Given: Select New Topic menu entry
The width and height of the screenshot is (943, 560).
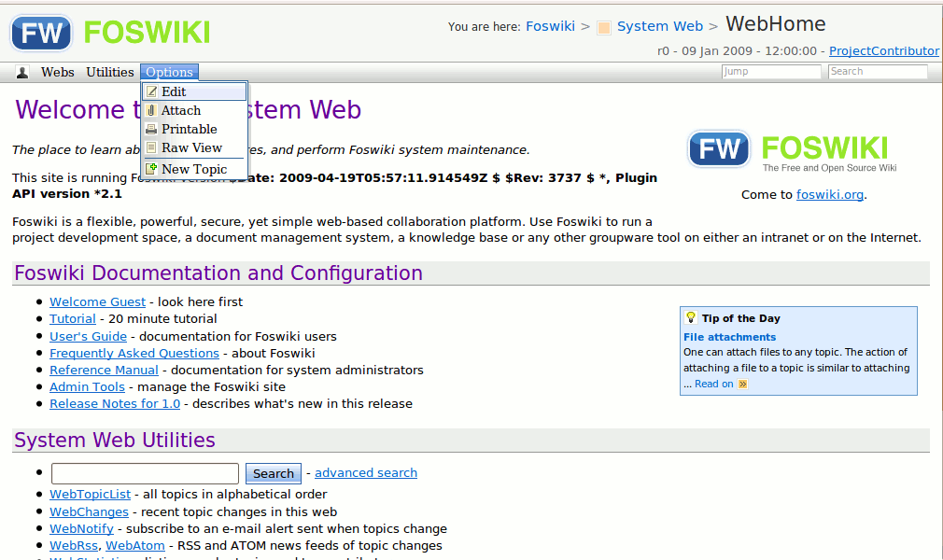Looking at the screenshot, I should click(x=194, y=169).
